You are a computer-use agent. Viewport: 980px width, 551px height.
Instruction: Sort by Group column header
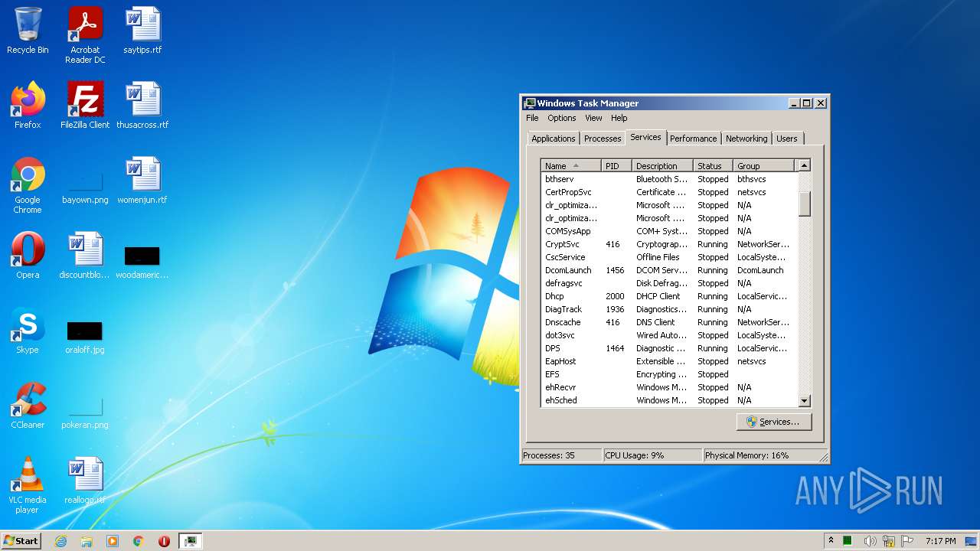764,165
